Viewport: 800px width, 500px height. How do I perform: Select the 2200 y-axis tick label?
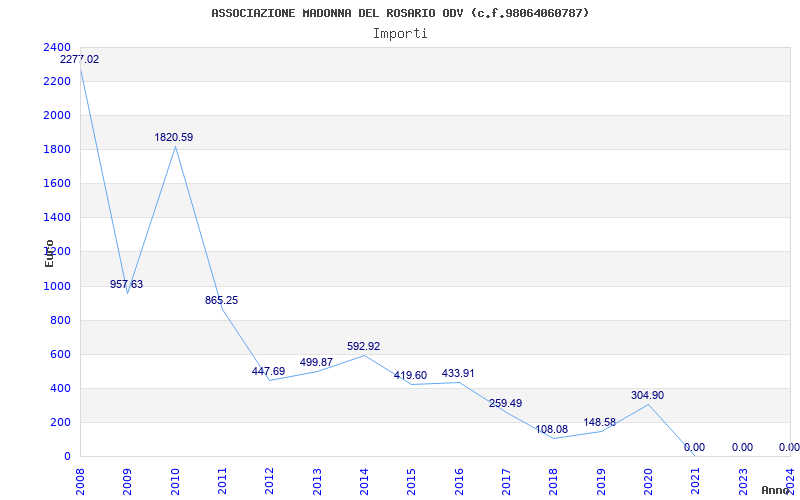57,81
